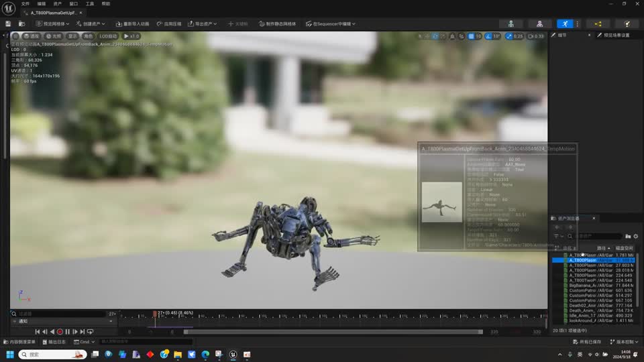Click the record button in playback controls
The image size is (644, 362).
point(60,332)
